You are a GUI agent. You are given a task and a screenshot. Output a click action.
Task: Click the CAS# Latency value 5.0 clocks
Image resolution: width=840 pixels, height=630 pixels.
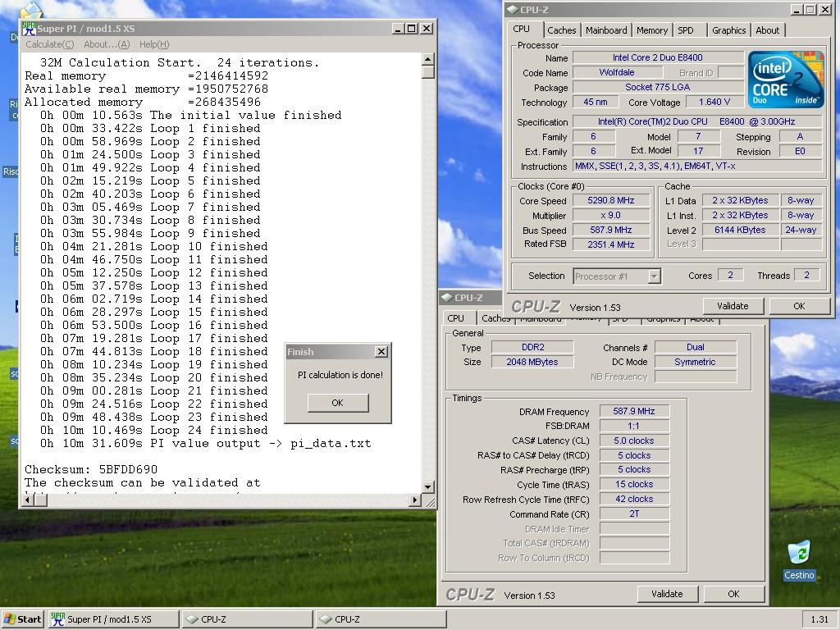634,441
